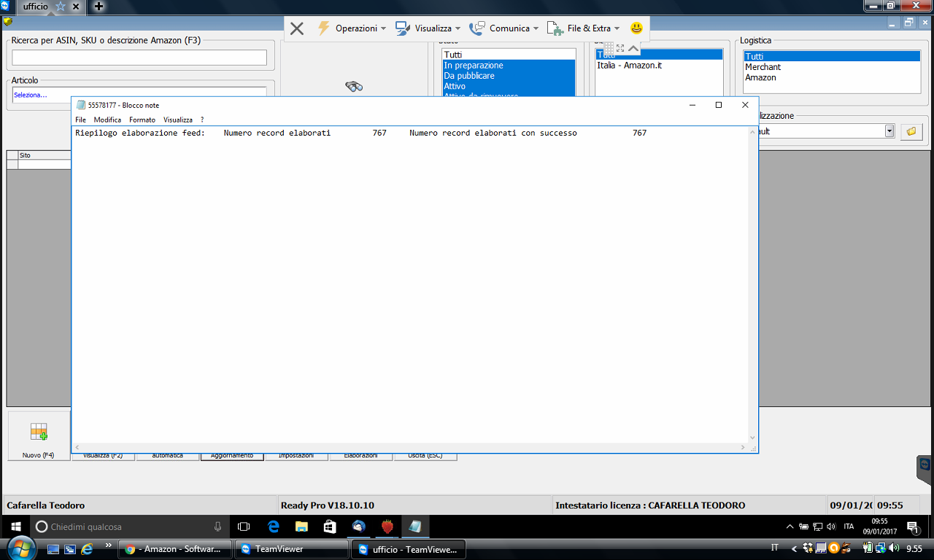Open the remote Windows 10 Start button
The height and width of the screenshot is (560, 934).
click(x=15, y=526)
